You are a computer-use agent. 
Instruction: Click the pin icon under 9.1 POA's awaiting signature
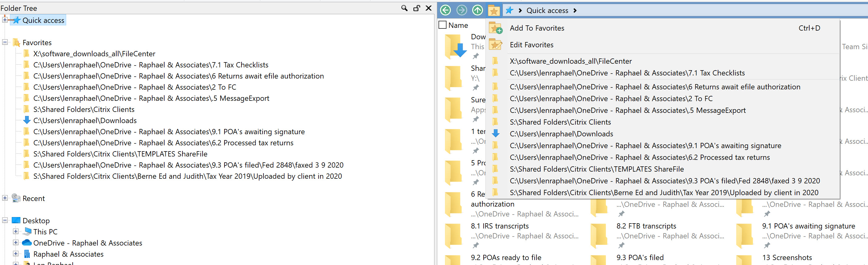tap(767, 245)
